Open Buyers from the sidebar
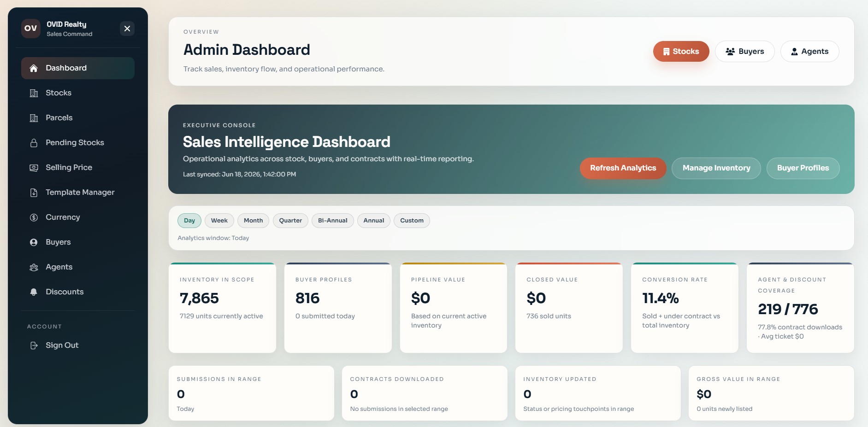This screenshot has width=868, height=427. pos(78,242)
